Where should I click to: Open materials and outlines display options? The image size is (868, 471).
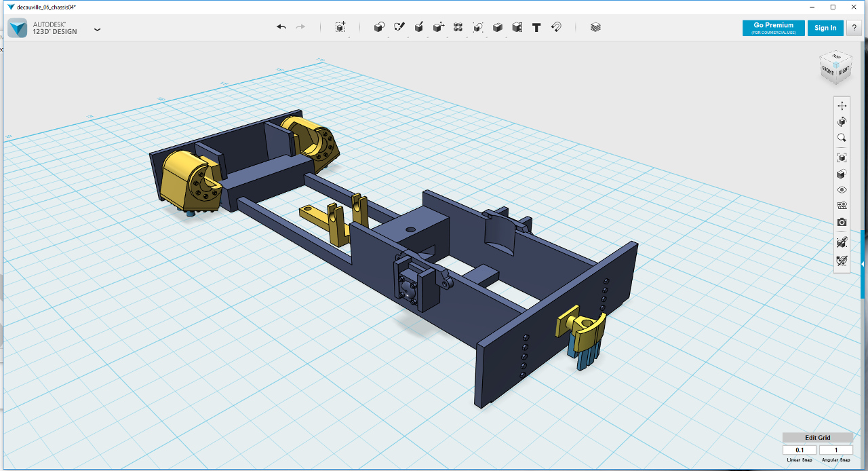pyautogui.click(x=842, y=174)
